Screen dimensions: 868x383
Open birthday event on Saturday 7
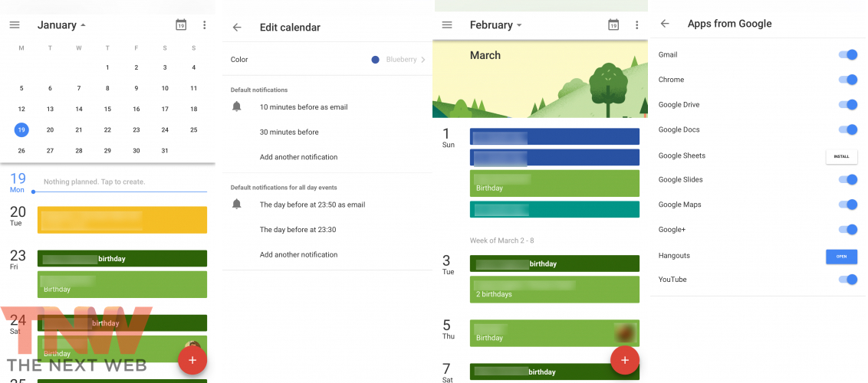click(554, 372)
